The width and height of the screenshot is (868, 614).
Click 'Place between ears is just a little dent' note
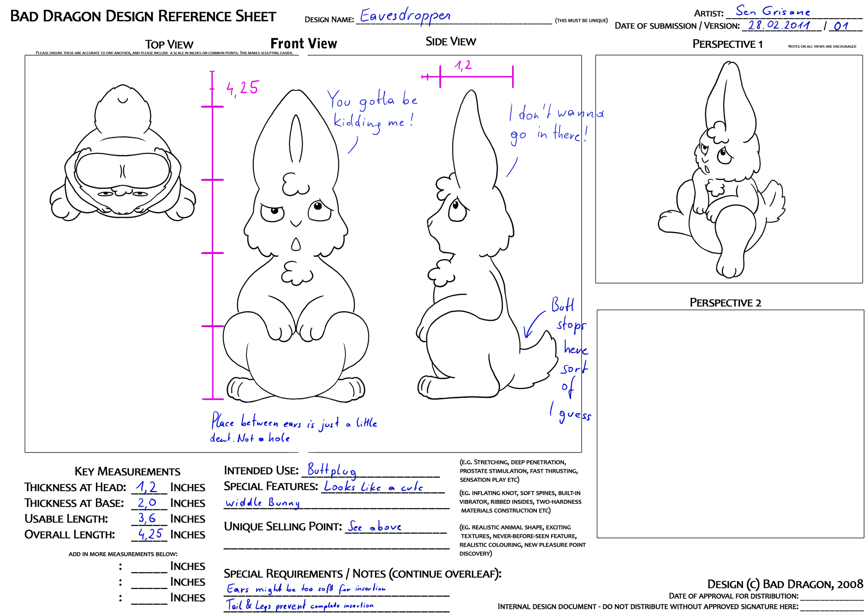[x=293, y=427]
